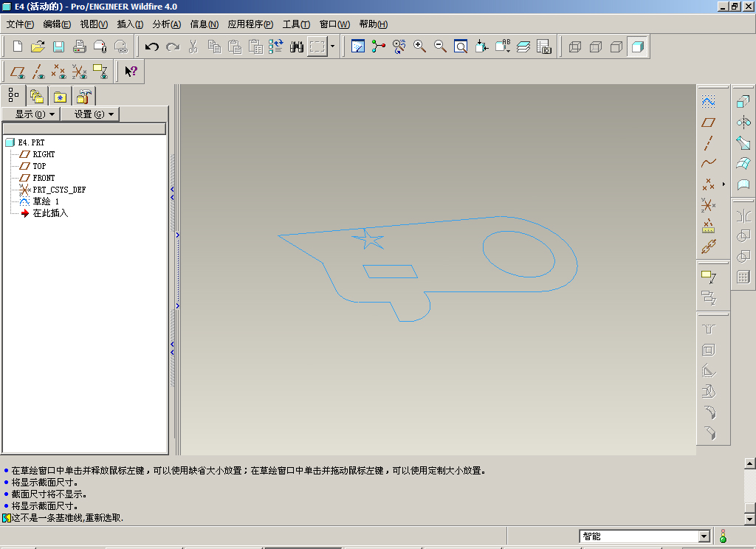Open the Layers icon
756x549 pixels.
[x=523, y=46]
